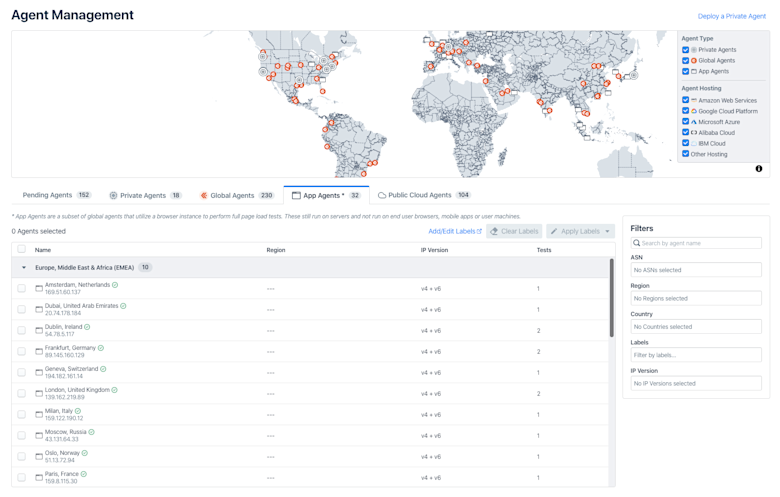Viewport: 780px width, 497px height.
Task: Click the Dublin, Ireland app agent icon
Action: click(x=39, y=330)
